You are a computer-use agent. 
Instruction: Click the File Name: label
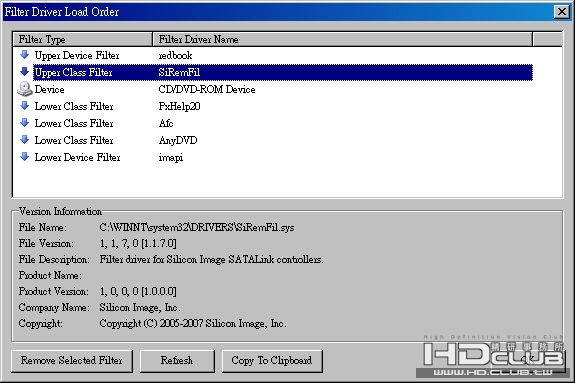(x=43, y=227)
